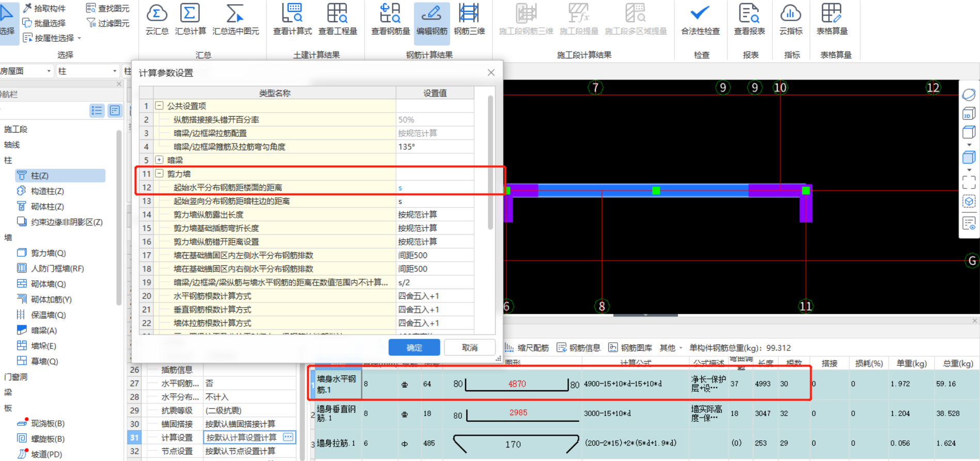Viewport: 980px width, 461px height.
Task: Click 批量选择 tool
Action: tap(44, 23)
